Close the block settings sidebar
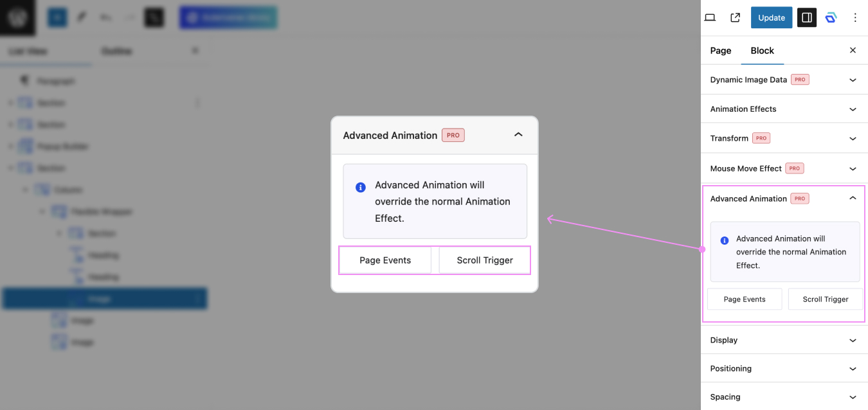The image size is (868, 410). coord(853,50)
